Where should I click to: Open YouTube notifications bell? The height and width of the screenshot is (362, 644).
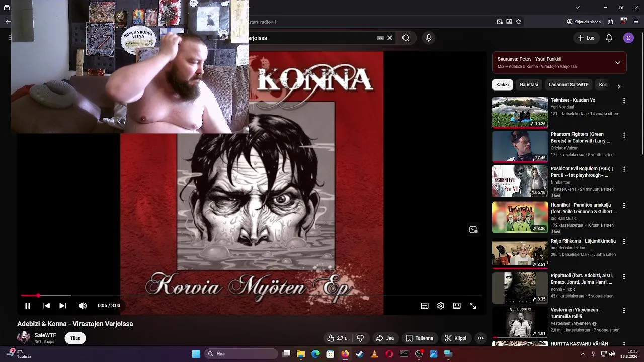[x=609, y=38]
